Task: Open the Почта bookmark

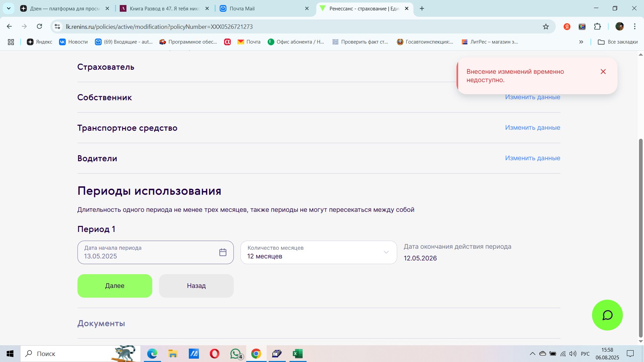Action: click(249, 42)
